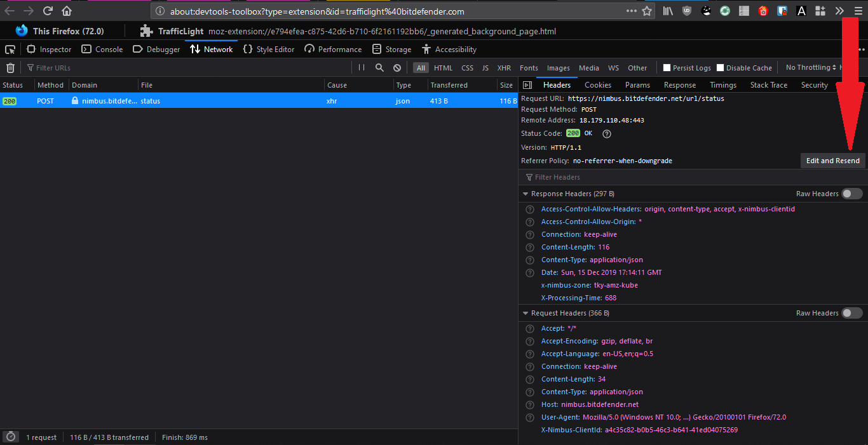Switch to the Debugger devtools tab

156,50
